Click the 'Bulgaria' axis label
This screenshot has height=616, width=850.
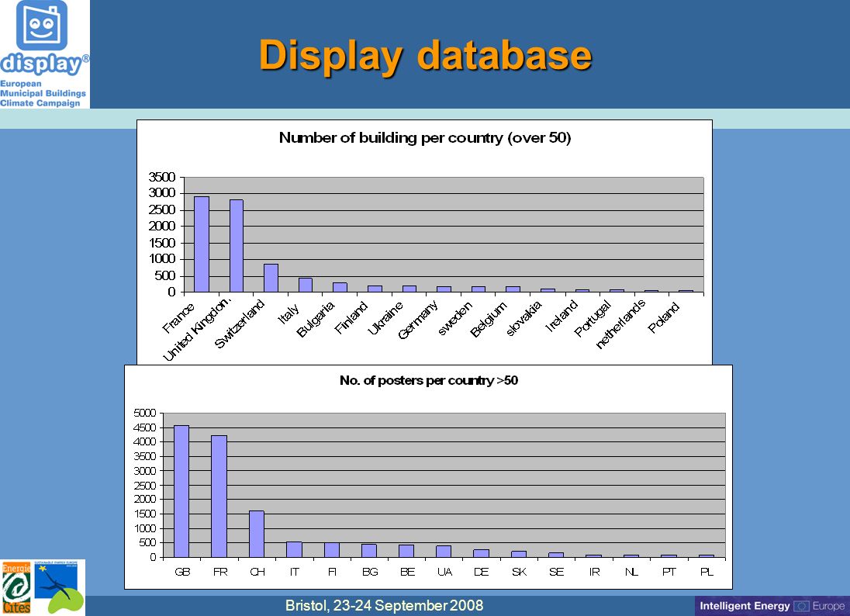coord(316,319)
